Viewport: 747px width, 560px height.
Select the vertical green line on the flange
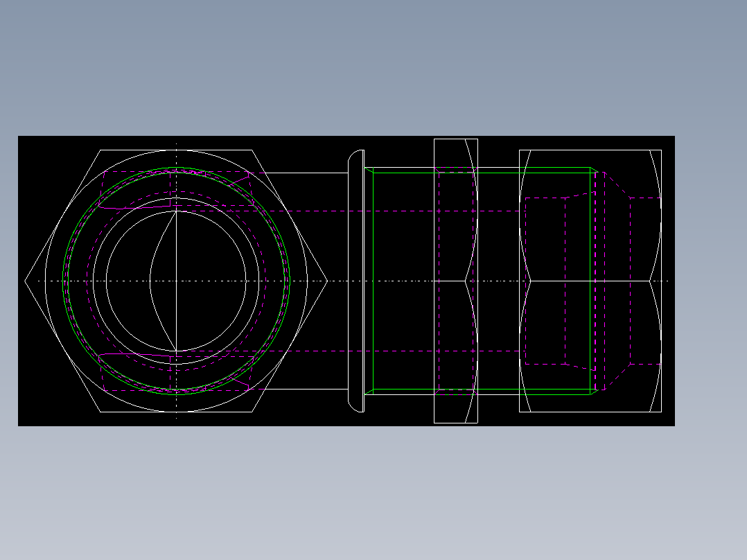pos(373,277)
